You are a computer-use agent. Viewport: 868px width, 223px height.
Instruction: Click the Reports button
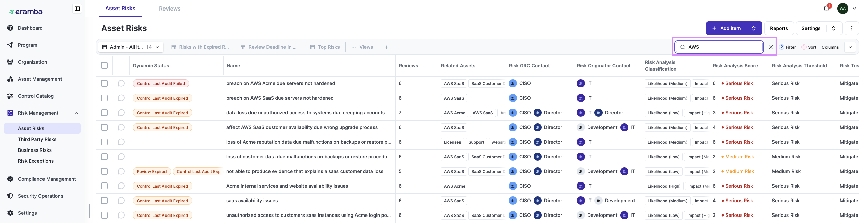pyautogui.click(x=779, y=28)
